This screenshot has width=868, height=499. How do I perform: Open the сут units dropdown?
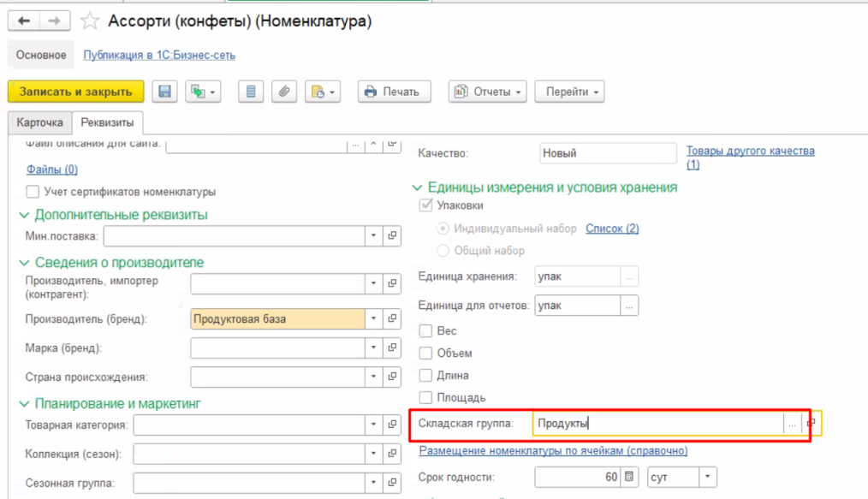[x=708, y=477]
